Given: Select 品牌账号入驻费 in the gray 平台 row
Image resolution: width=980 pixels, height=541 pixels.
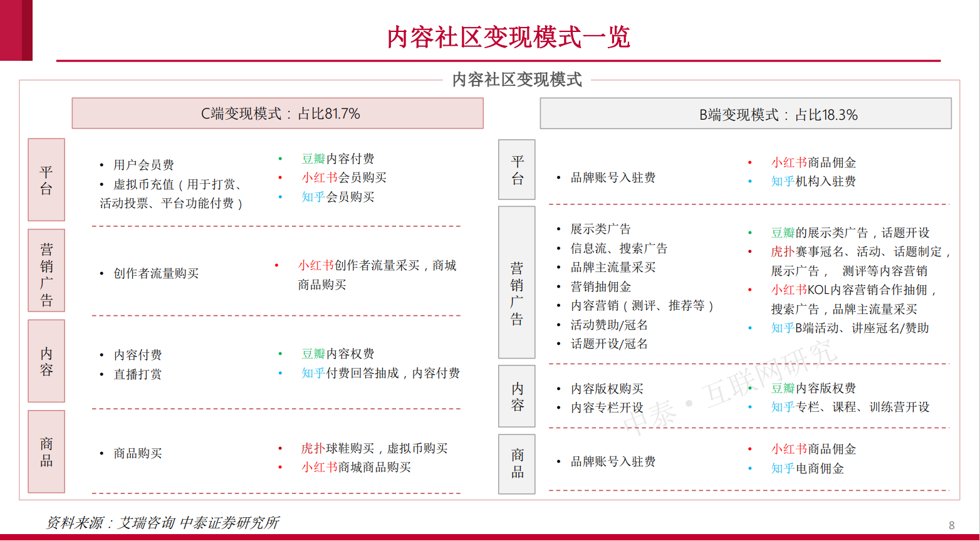Looking at the screenshot, I should (613, 177).
